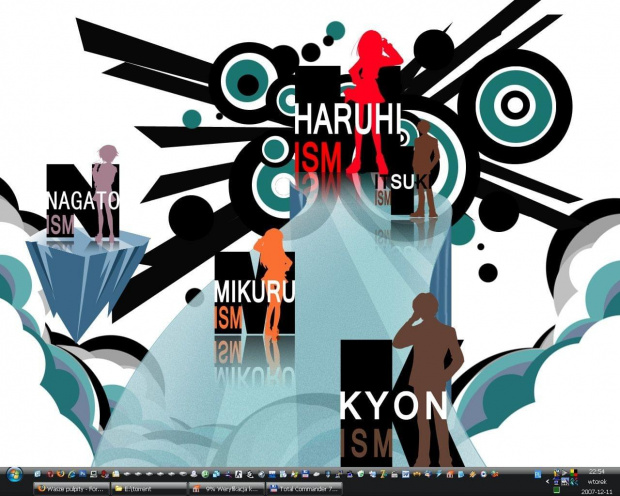Image resolution: width=620 pixels, height=496 pixels.
Task: Launch Microsoft Word from quick launch
Action: coord(406,474)
